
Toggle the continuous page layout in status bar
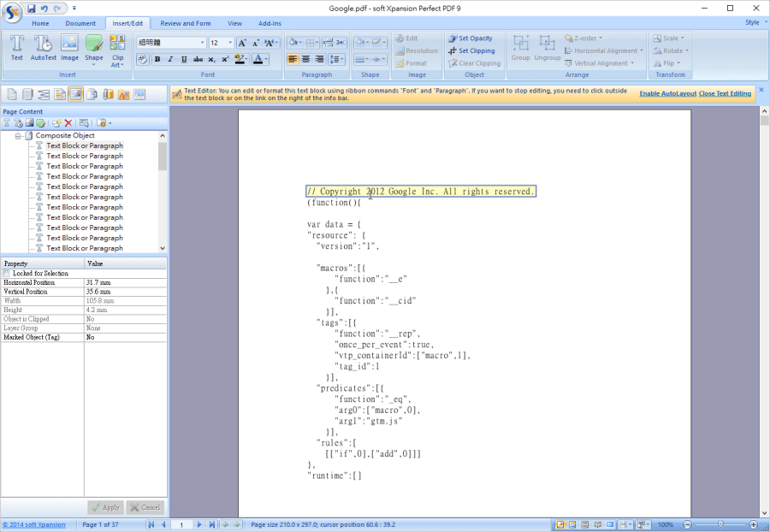click(x=585, y=524)
